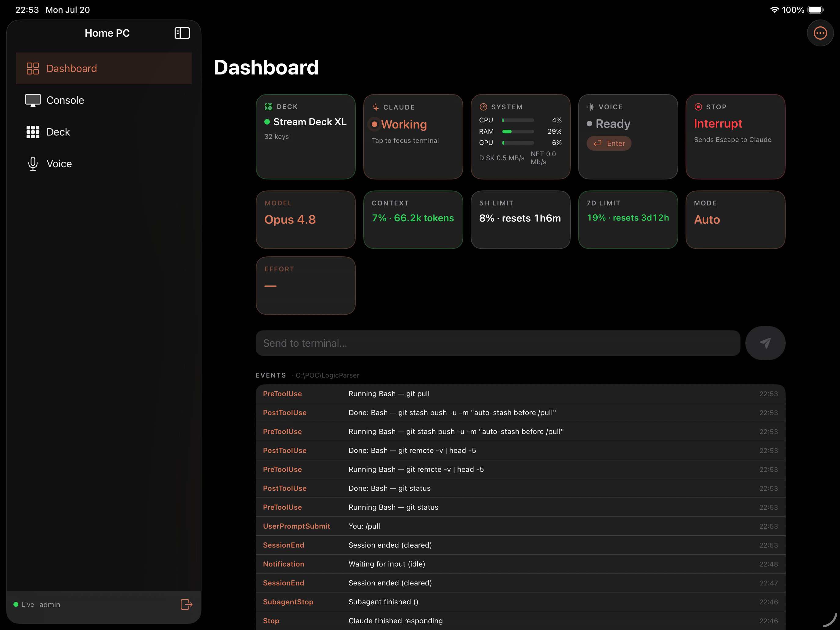This screenshot has width=840, height=630.
Task: Click the Dashboard page heading
Action: click(266, 67)
